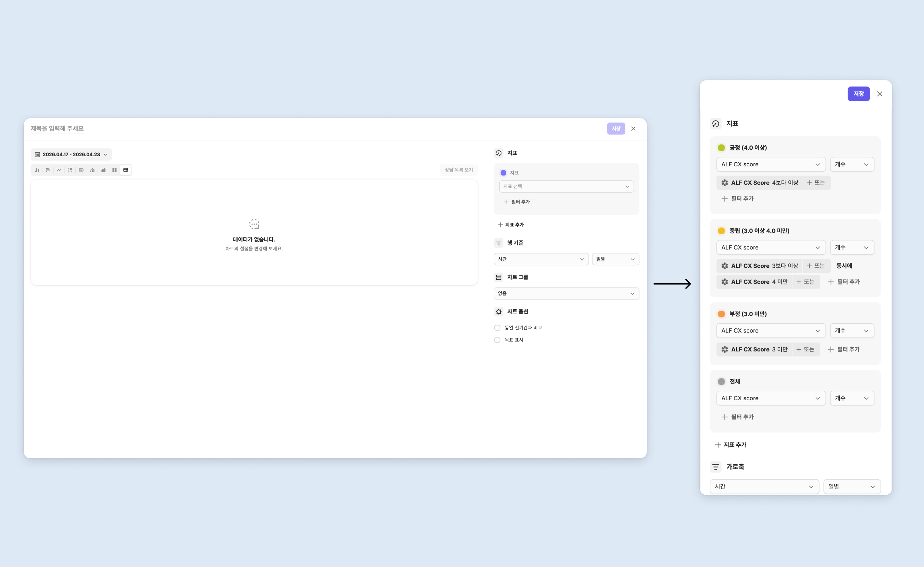Viewport: 924px width, 567px height.
Task: Select the horizontal bar chart type icon
Action: coord(48,170)
